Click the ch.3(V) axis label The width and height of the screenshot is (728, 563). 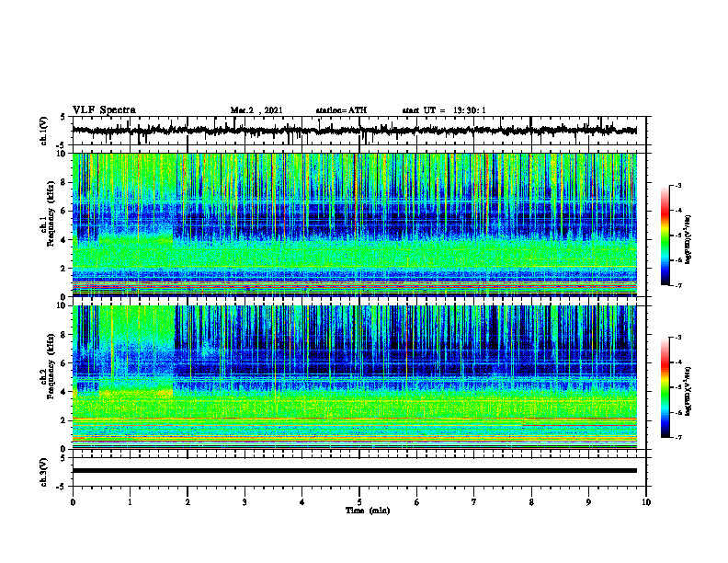[x=44, y=472]
